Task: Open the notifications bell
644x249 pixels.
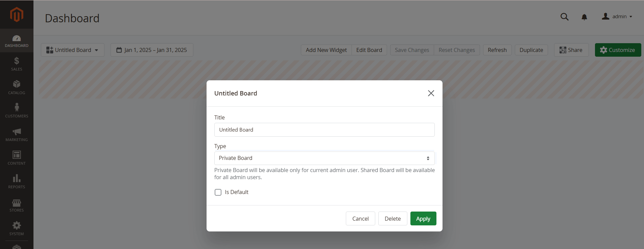Action: coord(584,17)
